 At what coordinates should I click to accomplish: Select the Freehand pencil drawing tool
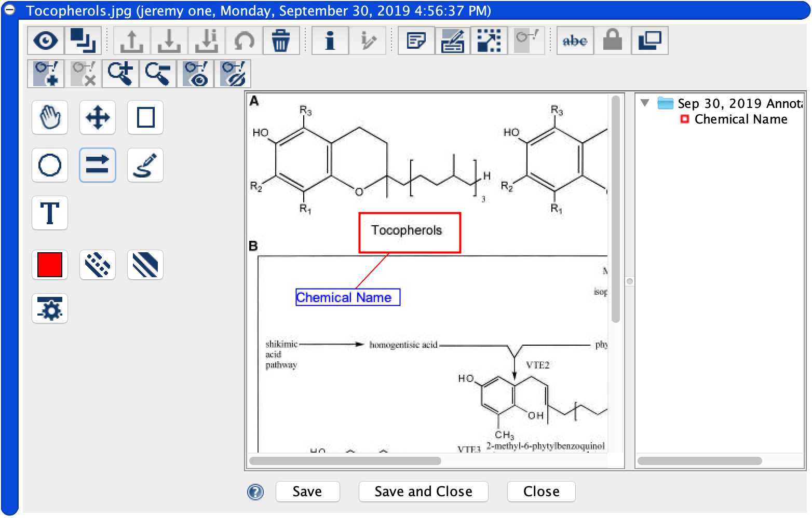(145, 165)
